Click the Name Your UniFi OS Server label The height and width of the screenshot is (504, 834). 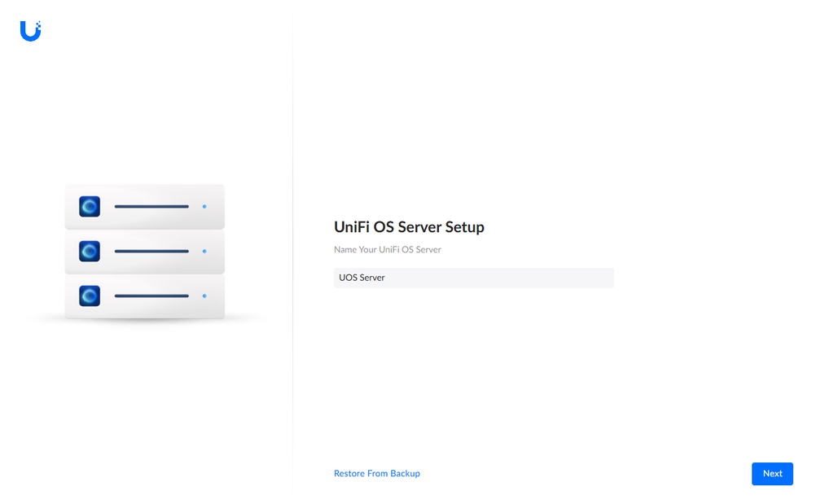click(x=387, y=249)
